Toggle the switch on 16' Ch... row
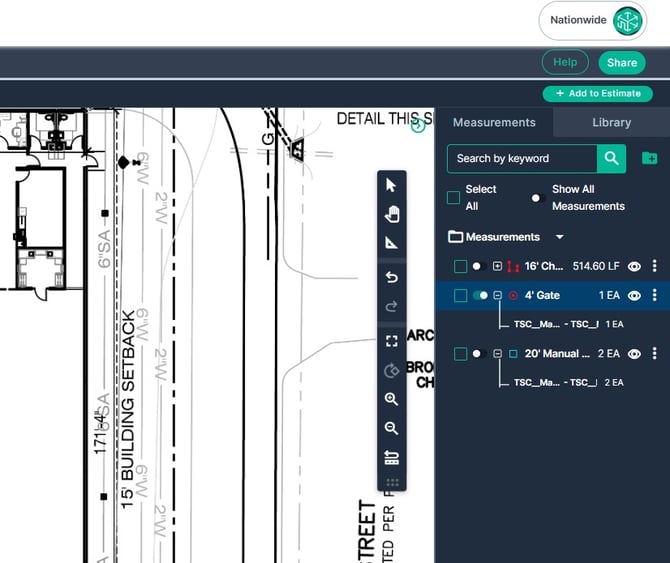Screen dimensions: 670x563 [479, 266]
